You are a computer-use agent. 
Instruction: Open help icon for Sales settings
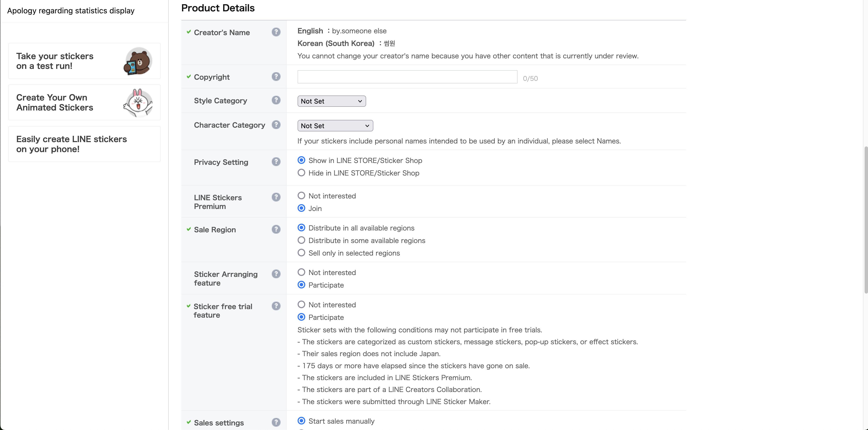276,422
